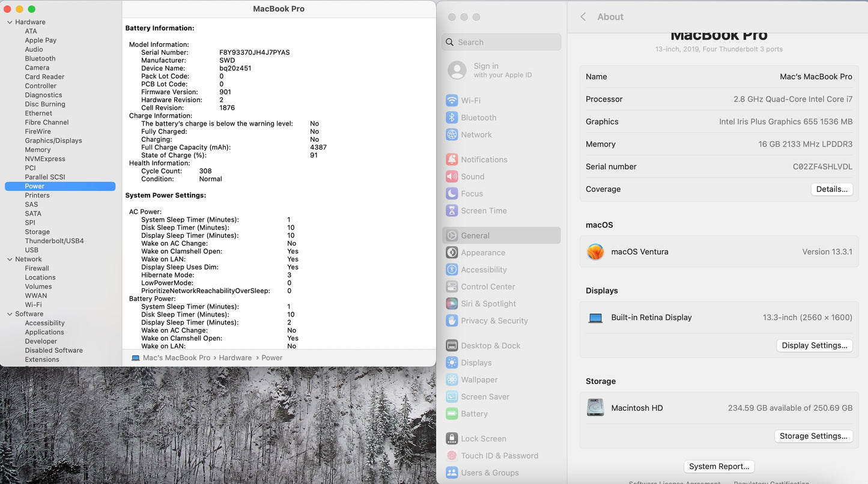Viewport: 868px width, 484px height.
Task: Open Appearance settings
Action: [482, 252]
